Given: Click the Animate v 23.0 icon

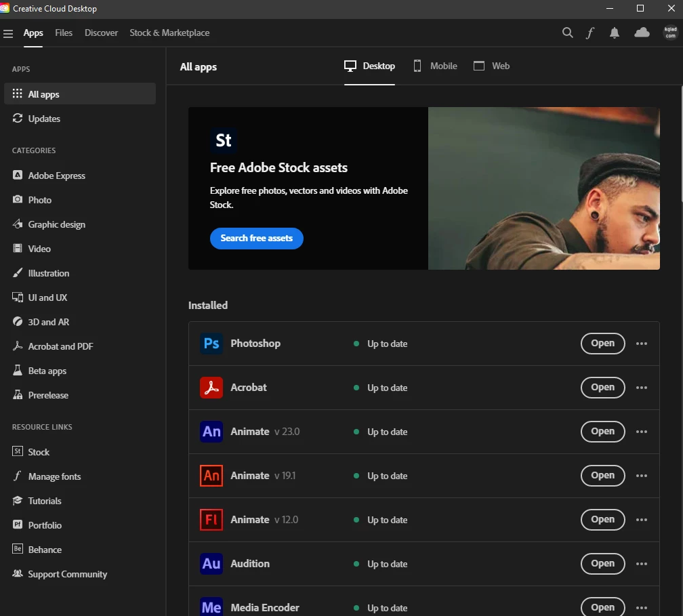Looking at the screenshot, I should coord(211,431).
